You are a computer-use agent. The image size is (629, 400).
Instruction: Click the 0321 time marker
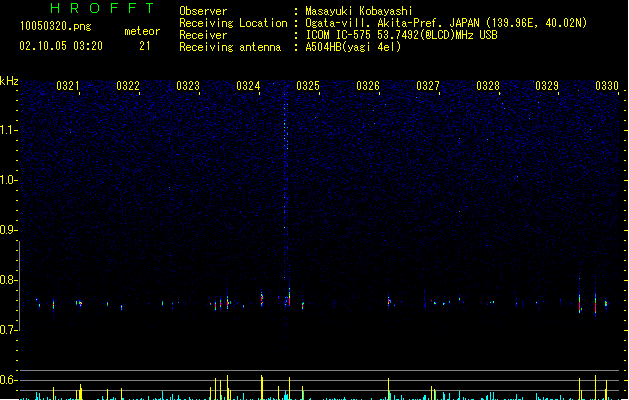click(x=68, y=86)
